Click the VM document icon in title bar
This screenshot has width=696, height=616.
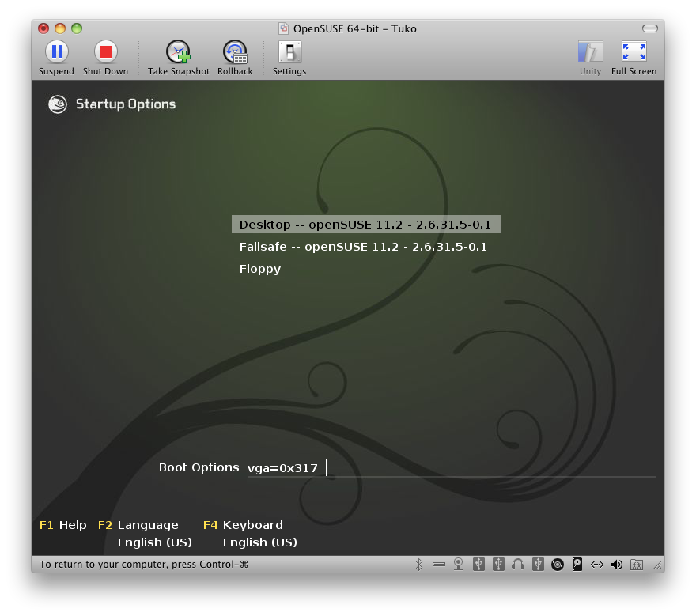pos(283,28)
